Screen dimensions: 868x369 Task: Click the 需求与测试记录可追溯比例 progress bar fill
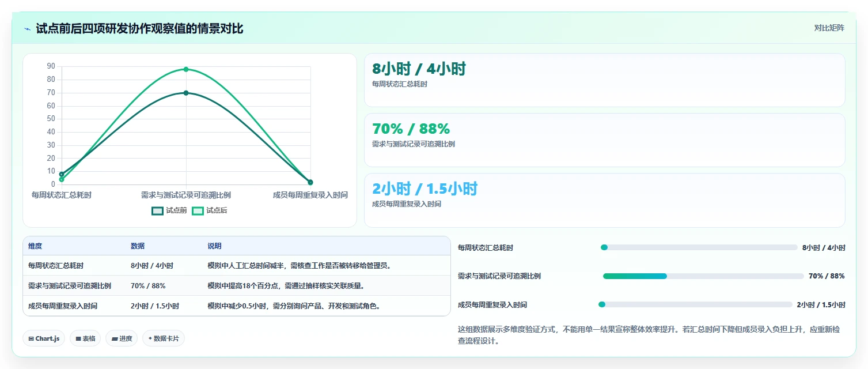(635, 276)
